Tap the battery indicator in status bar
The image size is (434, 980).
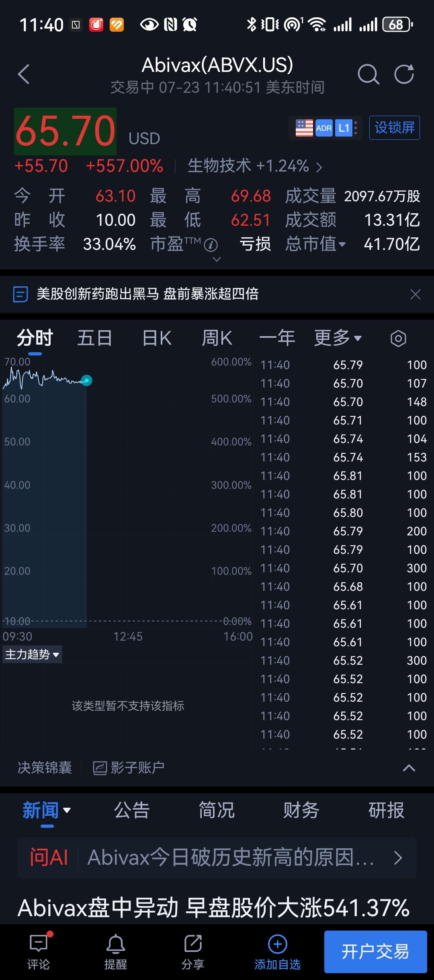pyautogui.click(x=397, y=24)
